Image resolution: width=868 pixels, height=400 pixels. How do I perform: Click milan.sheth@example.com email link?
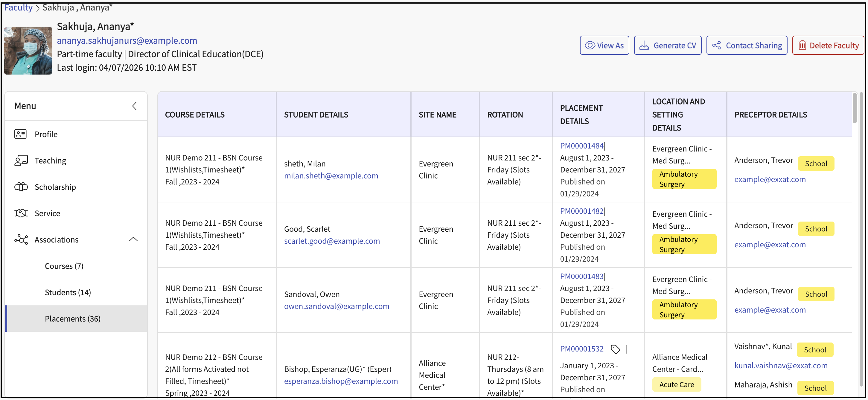coord(331,176)
